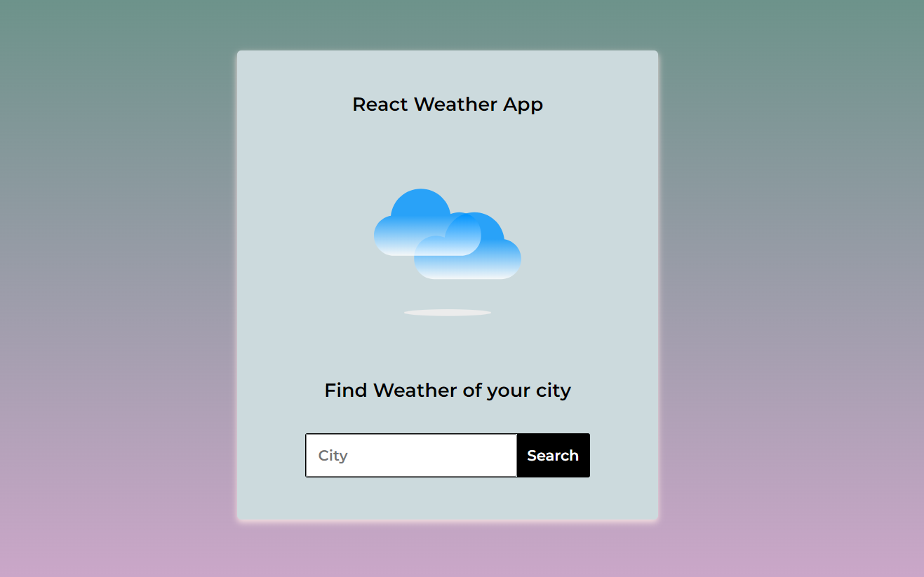
Task: Click the gradient cloud icon's top edge
Action: (x=421, y=191)
